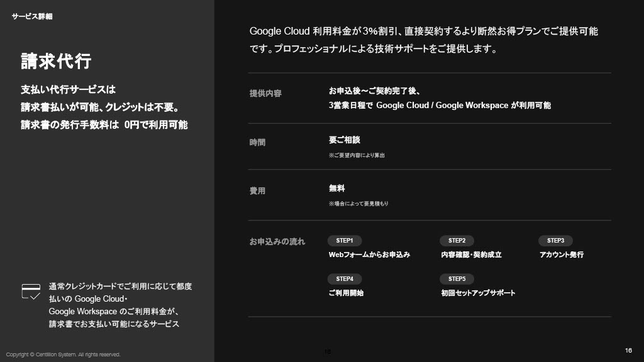Select the 請求代行 slide title
The width and height of the screenshot is (644, 362).
point(56,62)
